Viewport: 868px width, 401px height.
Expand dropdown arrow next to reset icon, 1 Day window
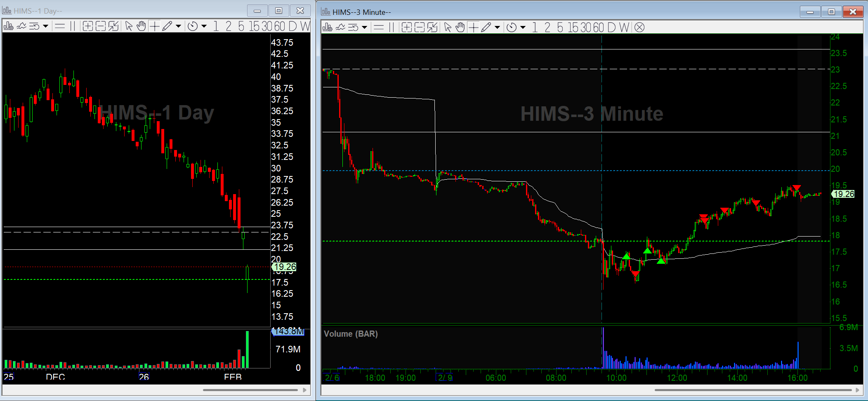45,26
